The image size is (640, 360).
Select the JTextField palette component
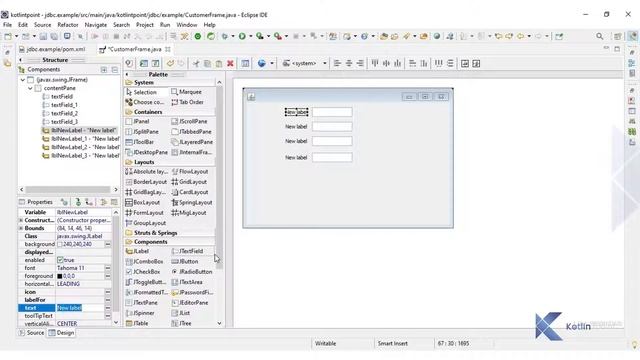tap(188, 251)
